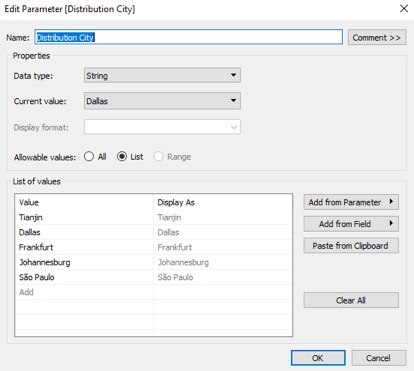Select the Range allowable values radio

coord(159,156)
